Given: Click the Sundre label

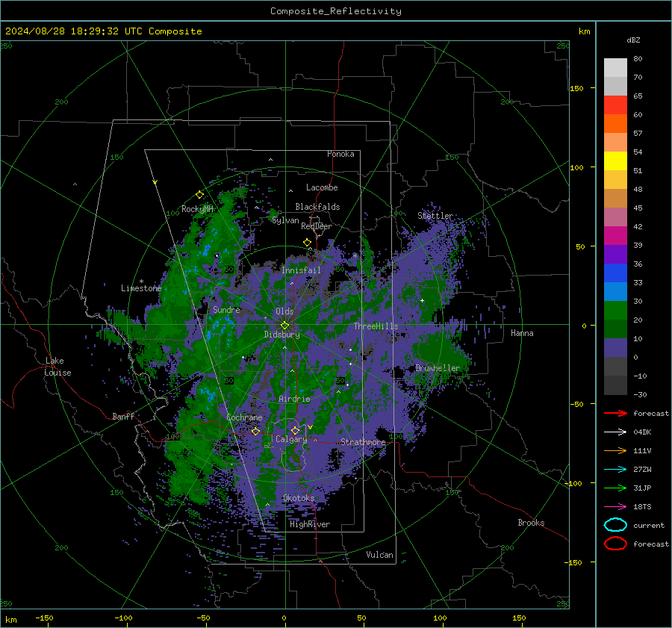Looking at the screenshot, I should click(x=227, y=309).
